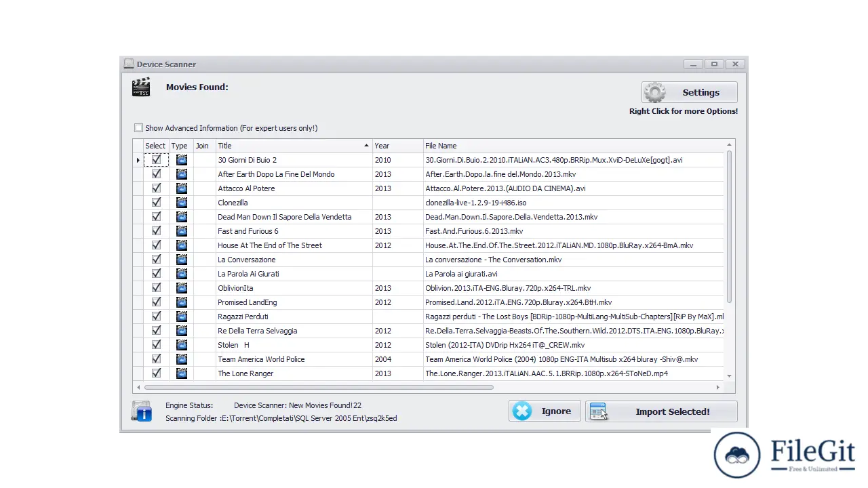Click movie type icon for Dead Man Down
Screen dimensions: 868x488
click(x=181, y=217)
